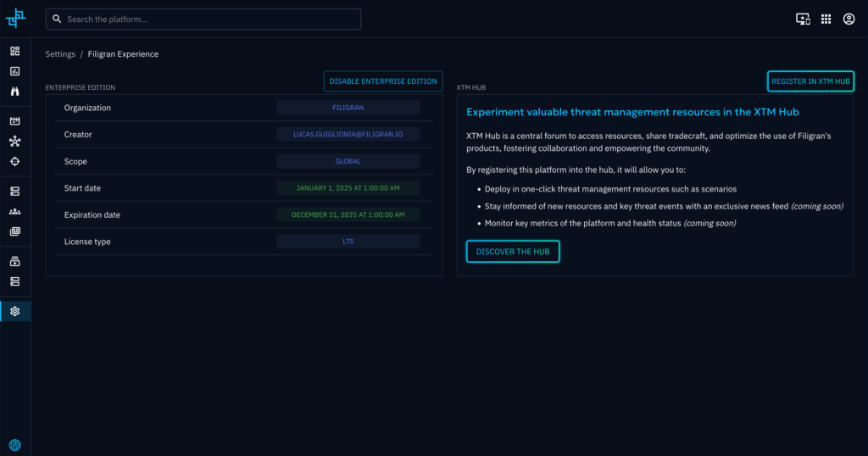Select the newspaper icon in sidebar
Image resolution: width=868 pixels, height=456 pixels.
[x=14, y=231]
